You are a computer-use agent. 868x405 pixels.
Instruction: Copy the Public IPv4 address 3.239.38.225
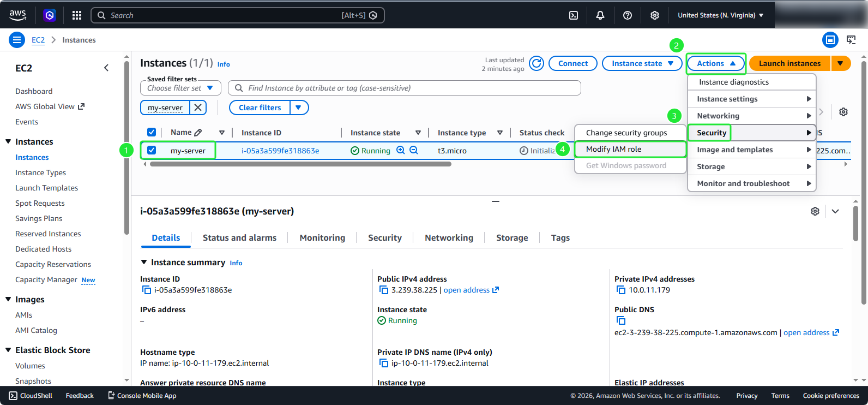pyautogui.click(x=384, y=290)
